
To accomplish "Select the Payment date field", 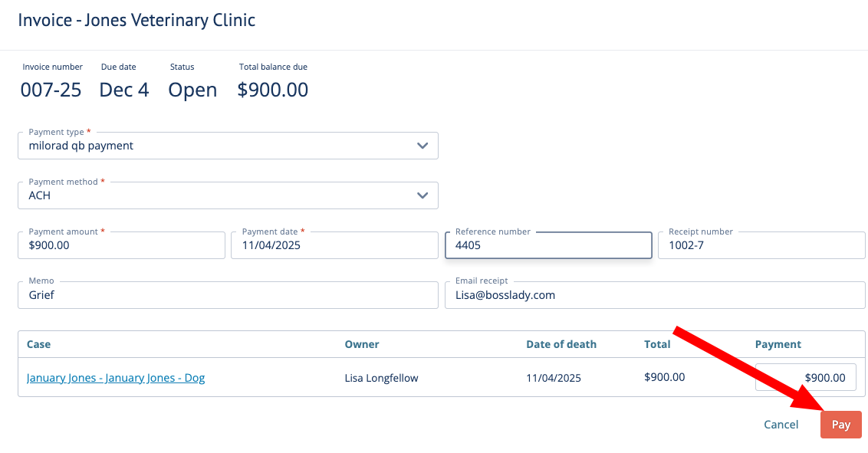I will coord(334,245).
